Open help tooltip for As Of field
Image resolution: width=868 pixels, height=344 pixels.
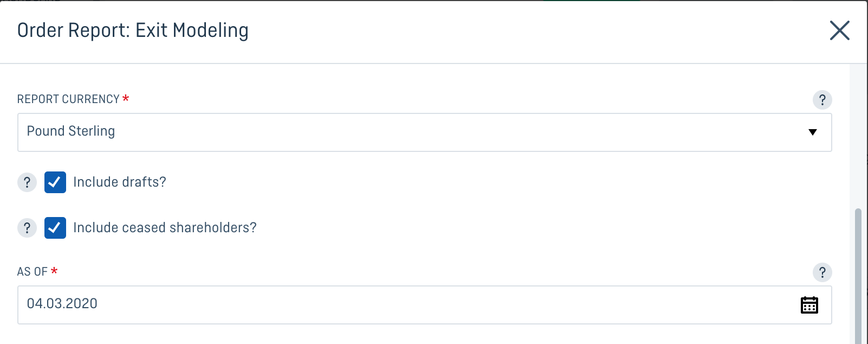[822, 272]
